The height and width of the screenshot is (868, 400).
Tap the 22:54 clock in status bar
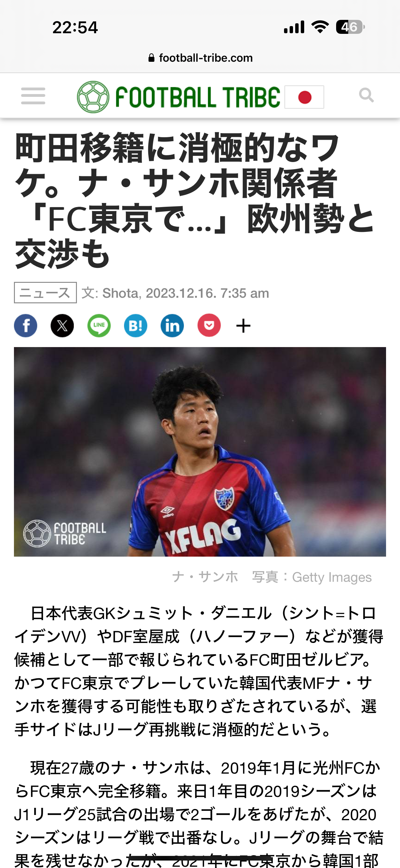point(75,27)
